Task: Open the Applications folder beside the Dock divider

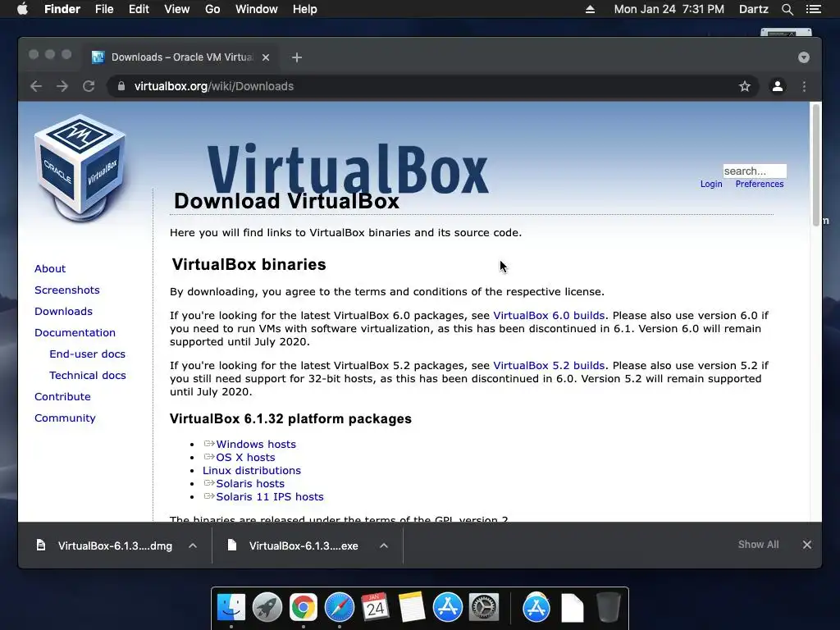Action: tap(536, 608)
